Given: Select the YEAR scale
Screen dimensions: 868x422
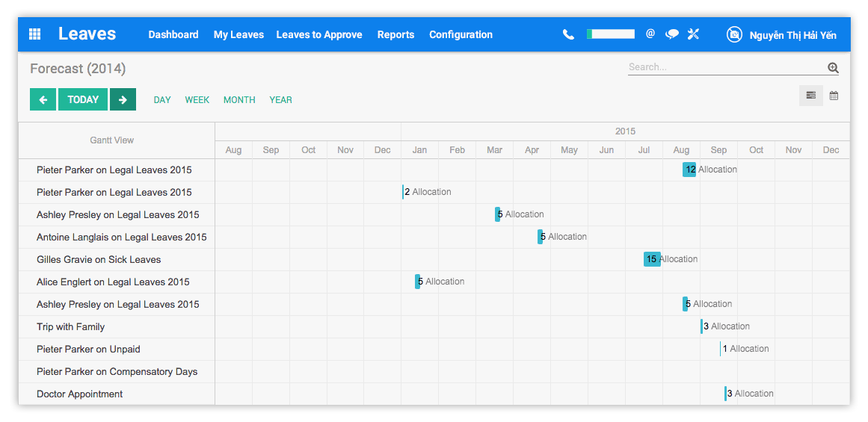Looking at the screenshot, I should point(280,100).
